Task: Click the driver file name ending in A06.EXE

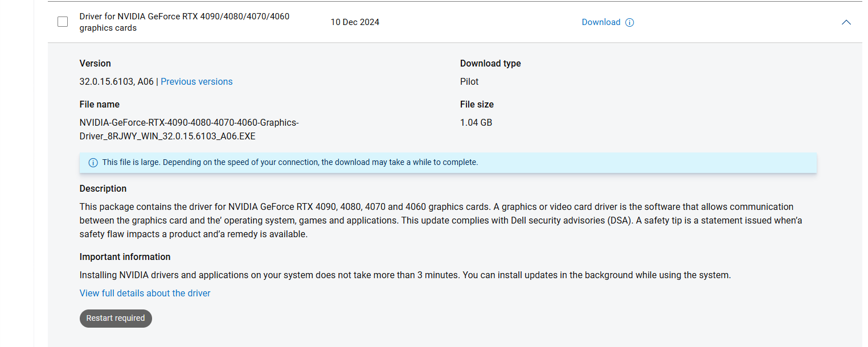Action: tap(189, 129)
